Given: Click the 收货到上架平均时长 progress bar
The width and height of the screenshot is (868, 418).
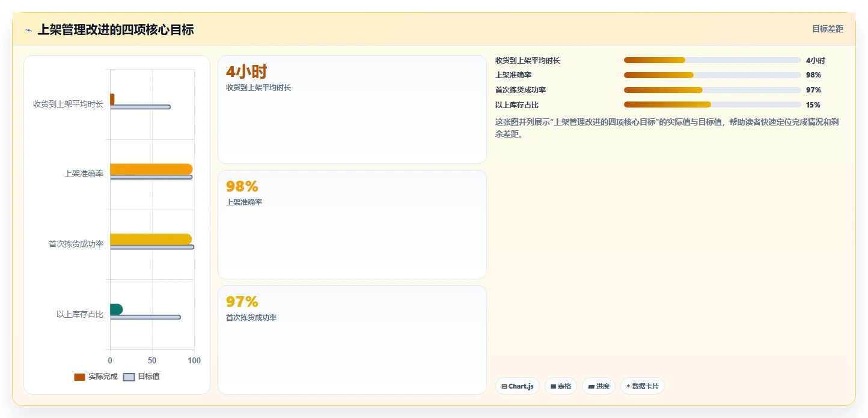Looking at the screenshot, I should (712, 60).
